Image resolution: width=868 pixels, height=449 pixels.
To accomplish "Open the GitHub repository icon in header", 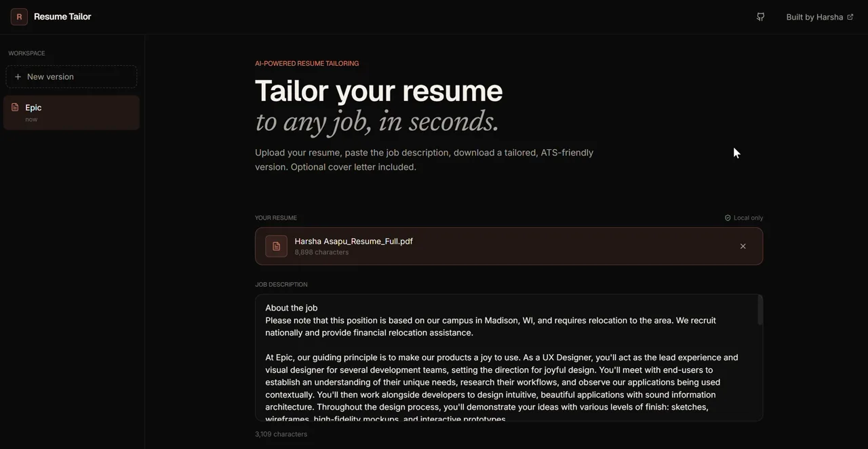I will (761, 17).
